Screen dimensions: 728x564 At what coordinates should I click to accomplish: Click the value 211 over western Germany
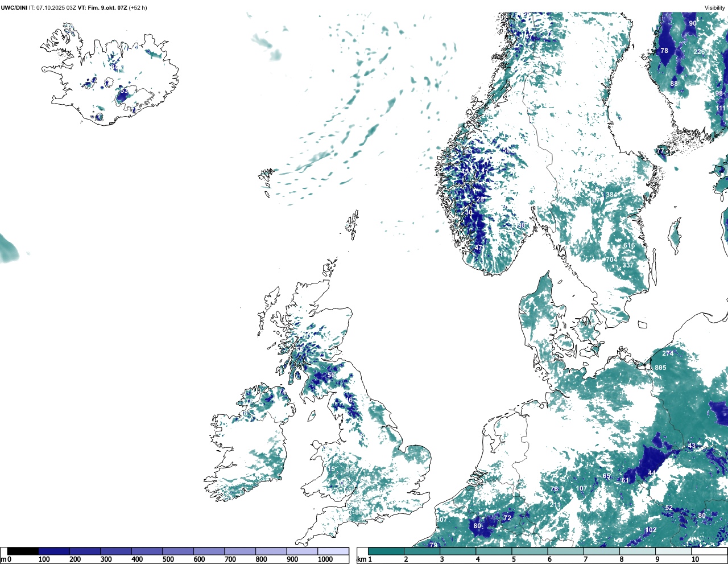pos(555,505)
